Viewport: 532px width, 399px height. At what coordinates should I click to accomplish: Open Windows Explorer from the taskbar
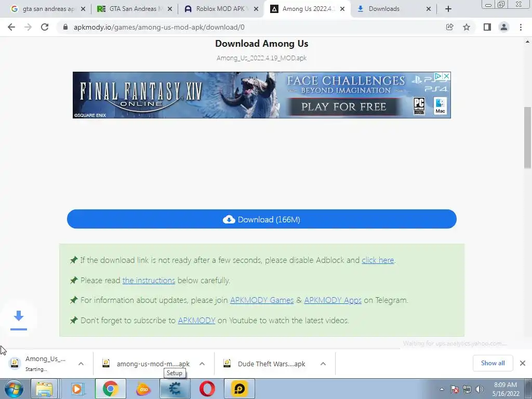[45, 389]
